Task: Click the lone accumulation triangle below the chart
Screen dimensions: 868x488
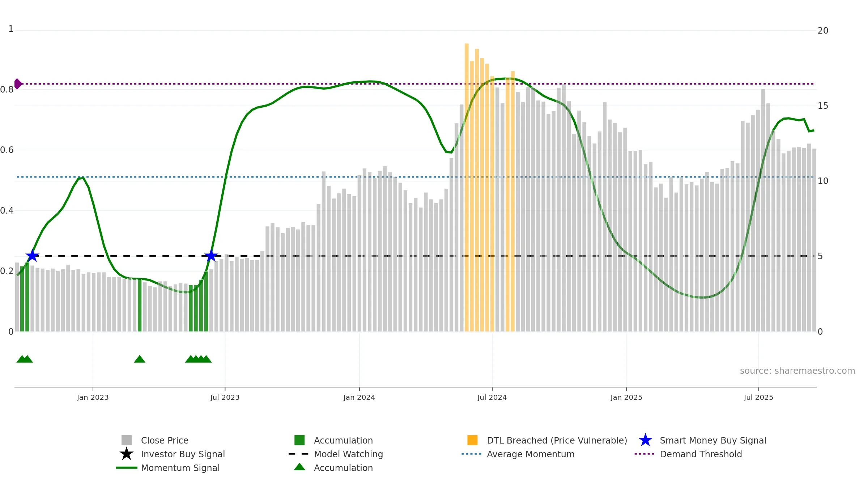Action: (x=140, y=359)
